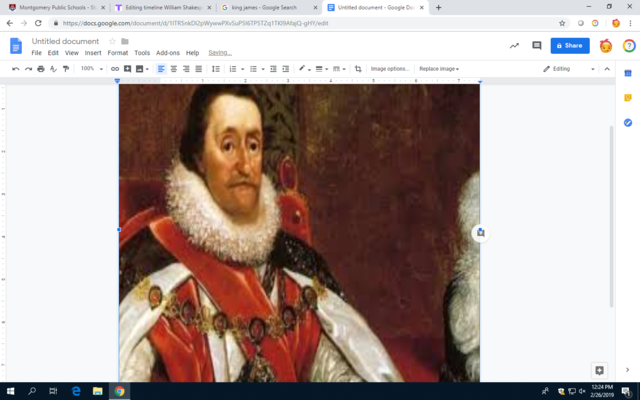
Task: Open the Tools menu
Action: click(142, 53)
